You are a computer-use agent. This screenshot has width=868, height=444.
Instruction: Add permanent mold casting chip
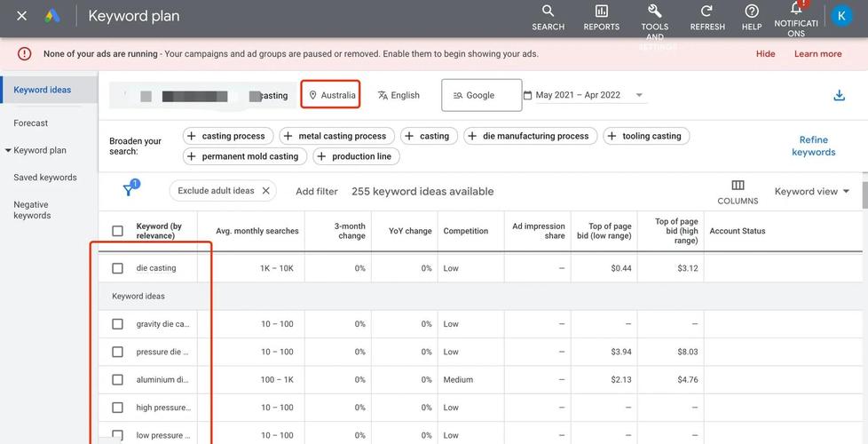pyautogui.click(x=245, y=156)
